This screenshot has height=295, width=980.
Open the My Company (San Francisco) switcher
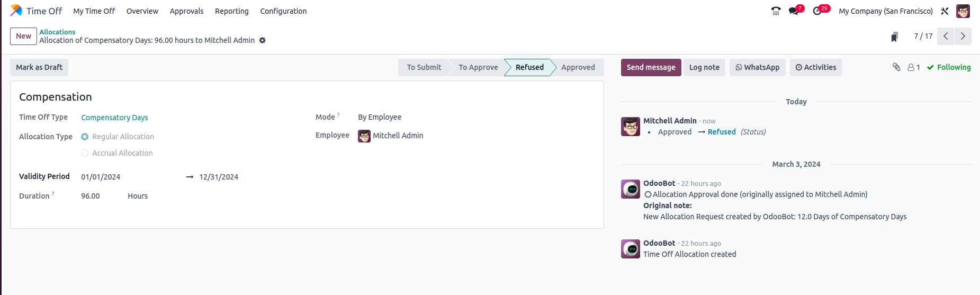[885, 11]
